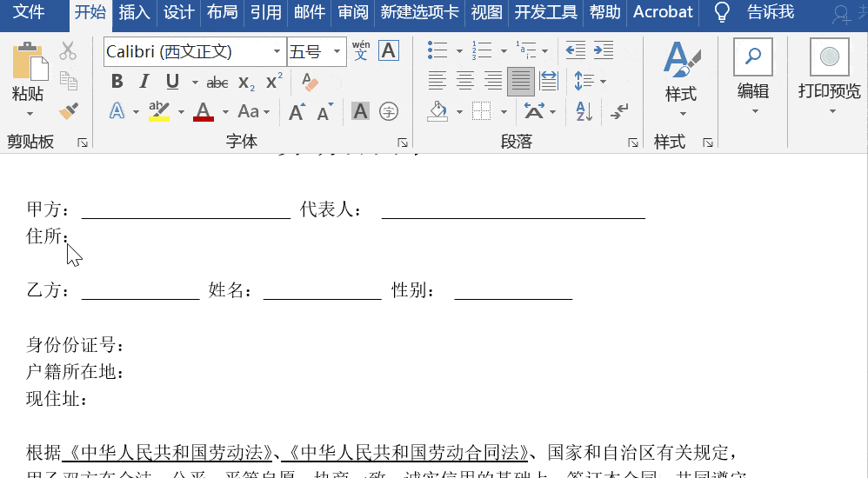Screen dimensions: 868x478
Task: Toggle Italic formatting
Action: (x=144, y=82)
